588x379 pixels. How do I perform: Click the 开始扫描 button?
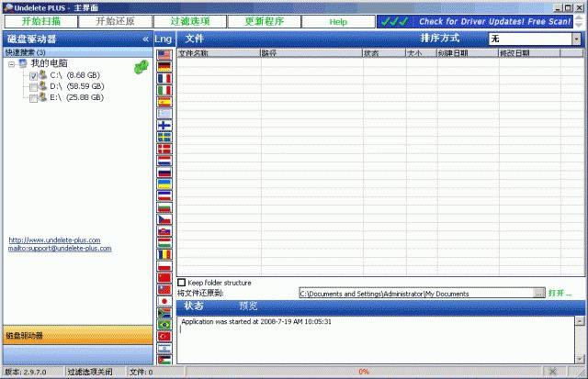(40, 21)
